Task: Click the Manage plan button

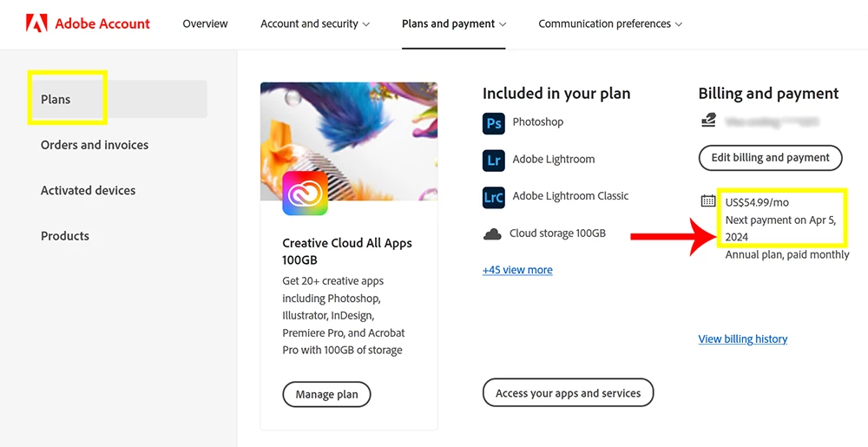Action: [x=326, y=394]
